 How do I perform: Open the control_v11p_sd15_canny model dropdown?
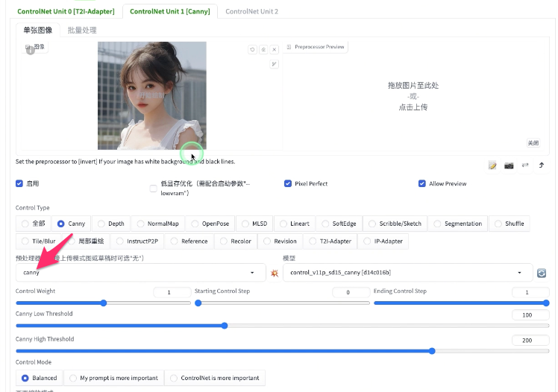[408, 273]
